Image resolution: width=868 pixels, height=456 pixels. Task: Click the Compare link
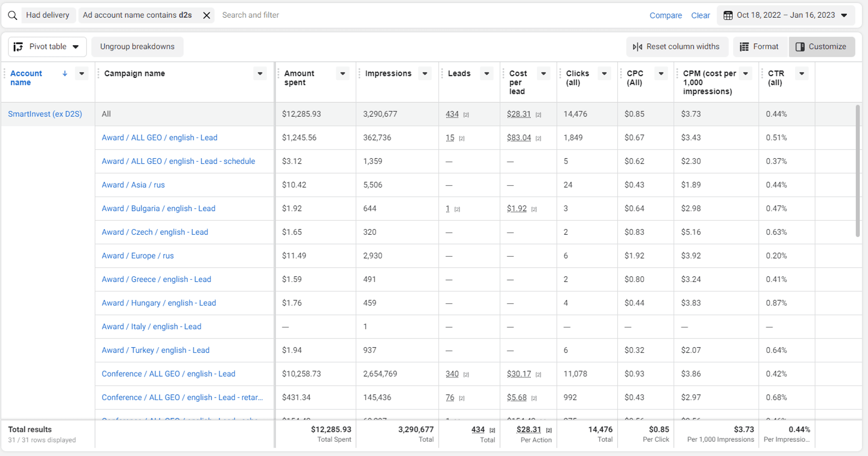coord(666,15)
